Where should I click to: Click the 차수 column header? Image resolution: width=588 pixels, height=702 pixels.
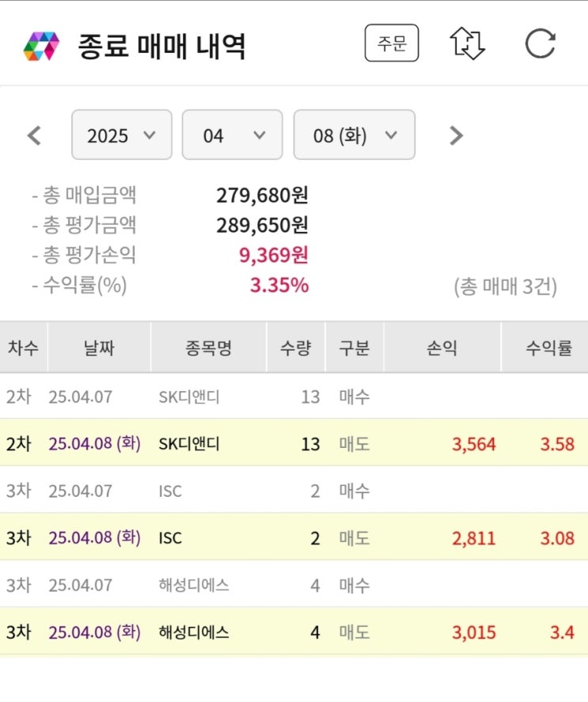tap(24, 347)
